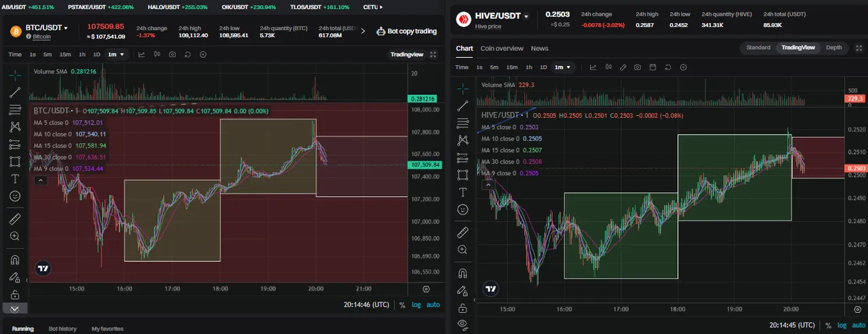Toggle magnet mode on BTC chart
The width and height of the screenshot is (868, 334).
(15, 259)
